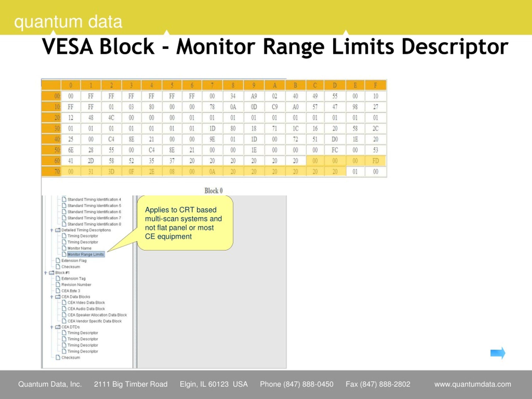The image size is (532, 399).
Task: Click the CEA DTDs folder icon
Action: click(x=58, y=327)
